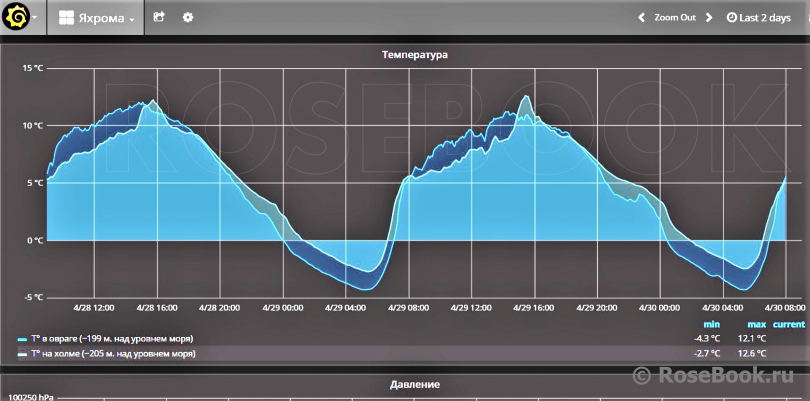810x401 pixels.
Task: Click the dashboard grid icon beside Яхрома
Action: pos(66,18)
